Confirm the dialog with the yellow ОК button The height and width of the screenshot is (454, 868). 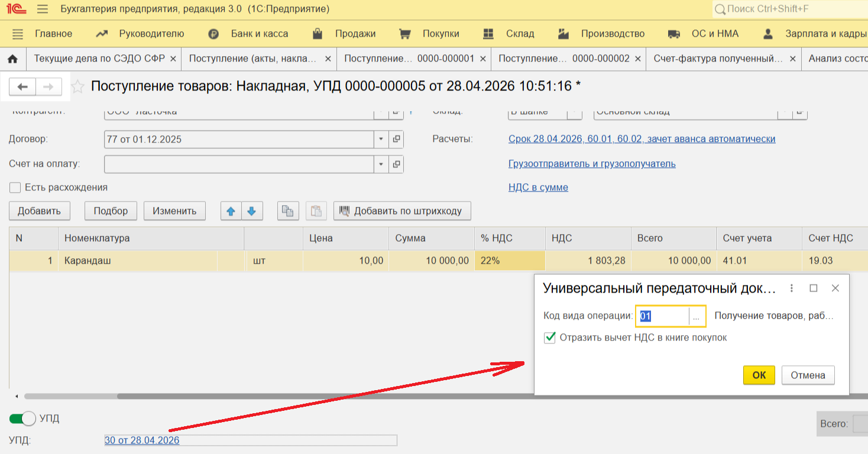759,375
